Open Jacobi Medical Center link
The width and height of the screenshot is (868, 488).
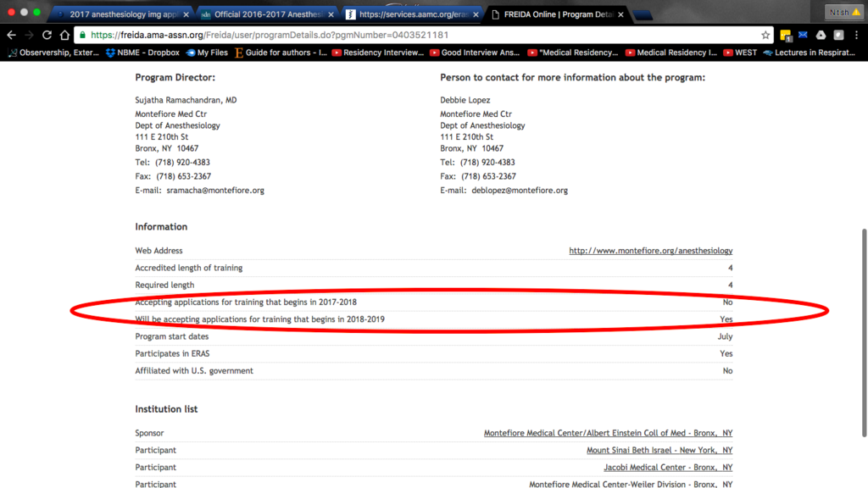click(x=668, y=468)
